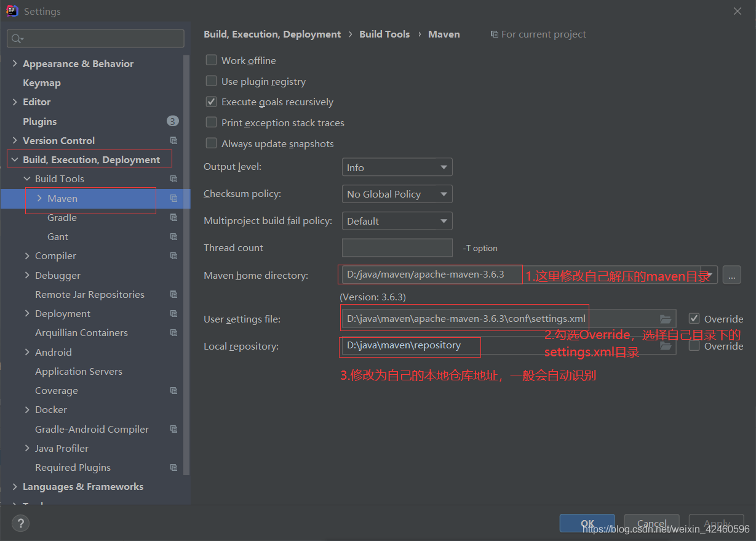Click Build, Execution, Deployment breadcrumb
Image resolution: width=756 pixels, height=541 pixels.
[x=273, y=34]
